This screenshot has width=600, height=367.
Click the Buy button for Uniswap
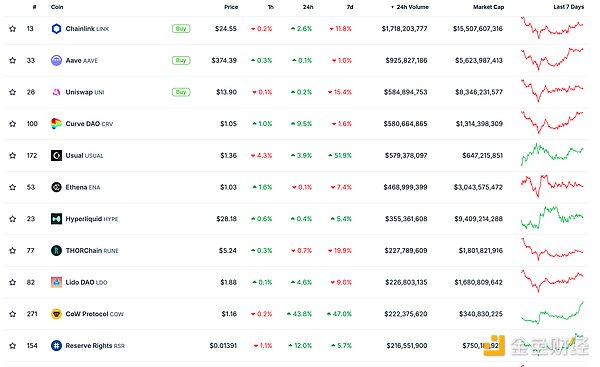tap(181, 92)
